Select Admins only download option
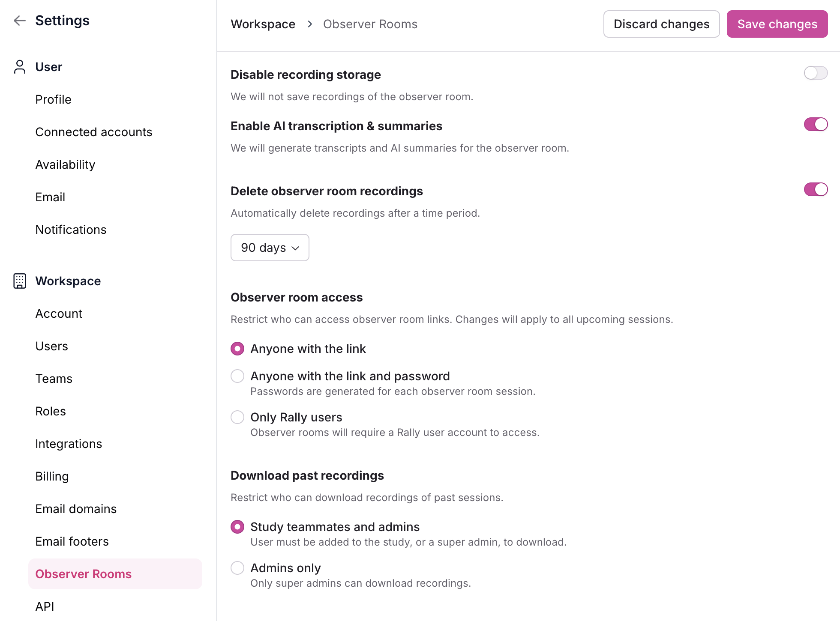 (x=237, y=568)
